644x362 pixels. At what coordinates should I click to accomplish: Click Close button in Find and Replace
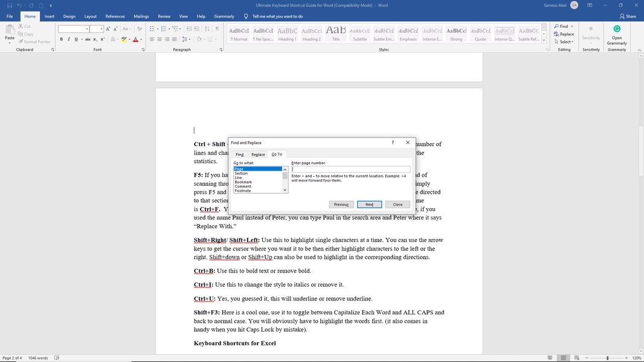[x=398, y=205]
